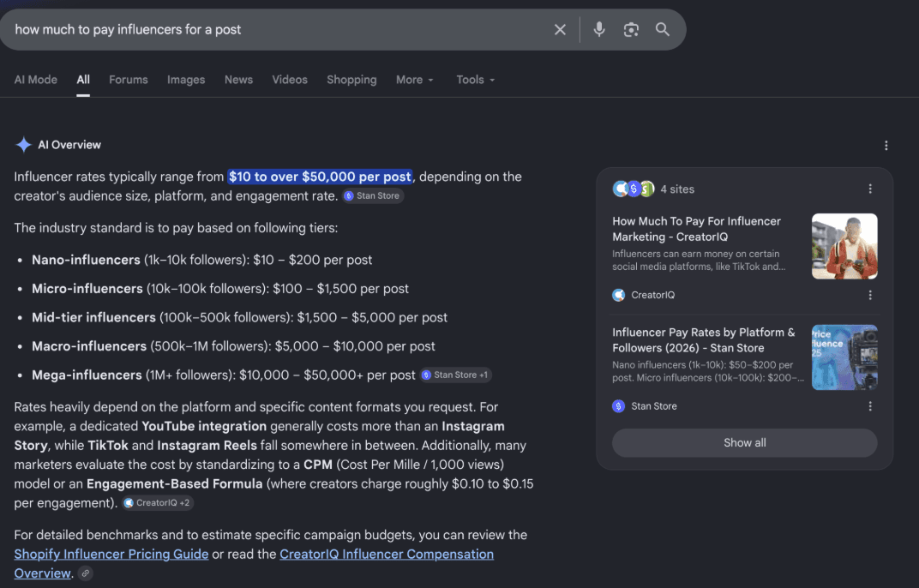Click the stacked site favicons next to 4 sites
The height and width of the screenshot is (588, 919).
tap(634, 189)
